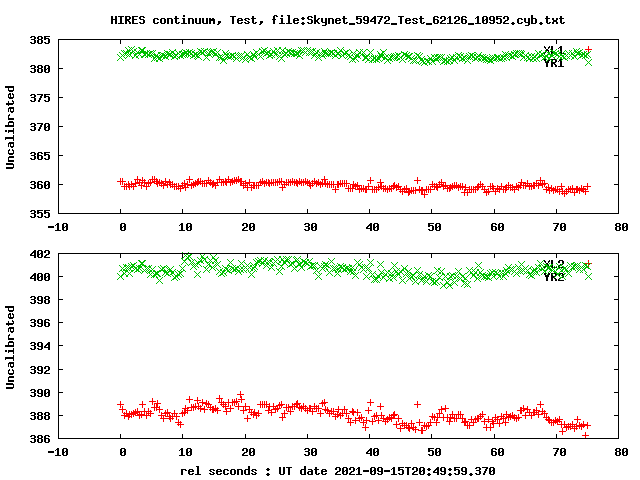640x480 pixels.
Task: Click the "rel seconds : UT date" x-axis label
Action: (338, 471)
